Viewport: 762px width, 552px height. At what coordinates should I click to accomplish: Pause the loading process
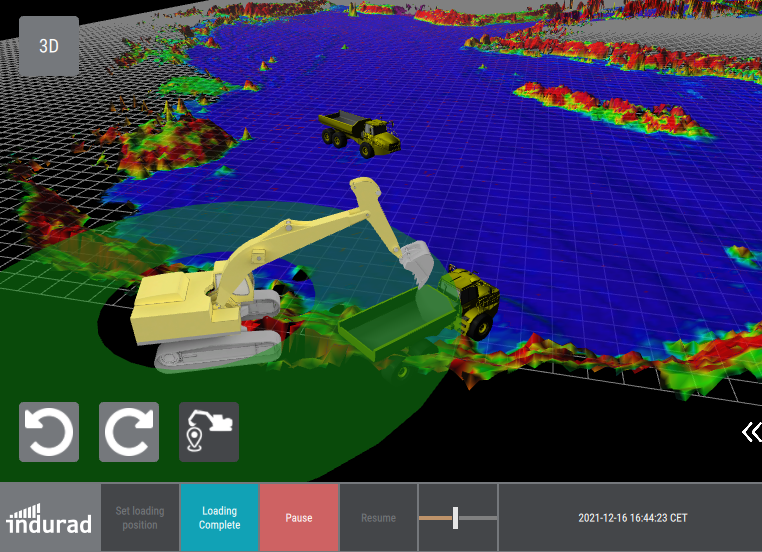coord(299,518)
